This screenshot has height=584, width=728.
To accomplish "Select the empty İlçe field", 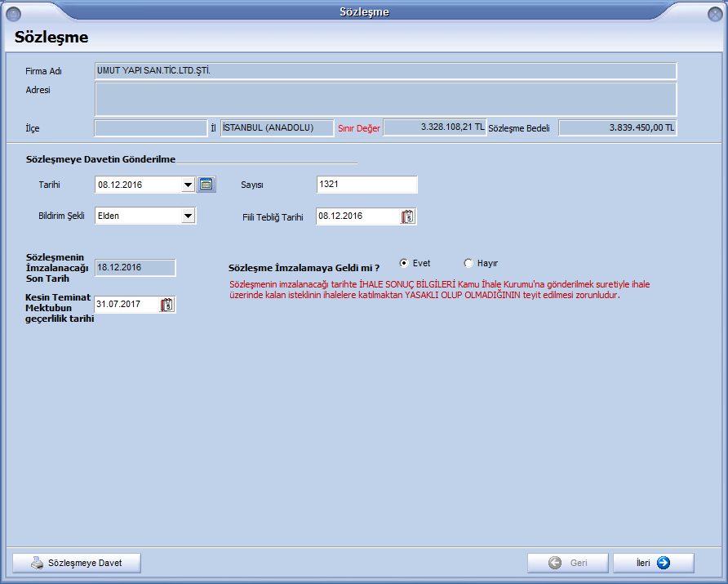I will [151, 128].
